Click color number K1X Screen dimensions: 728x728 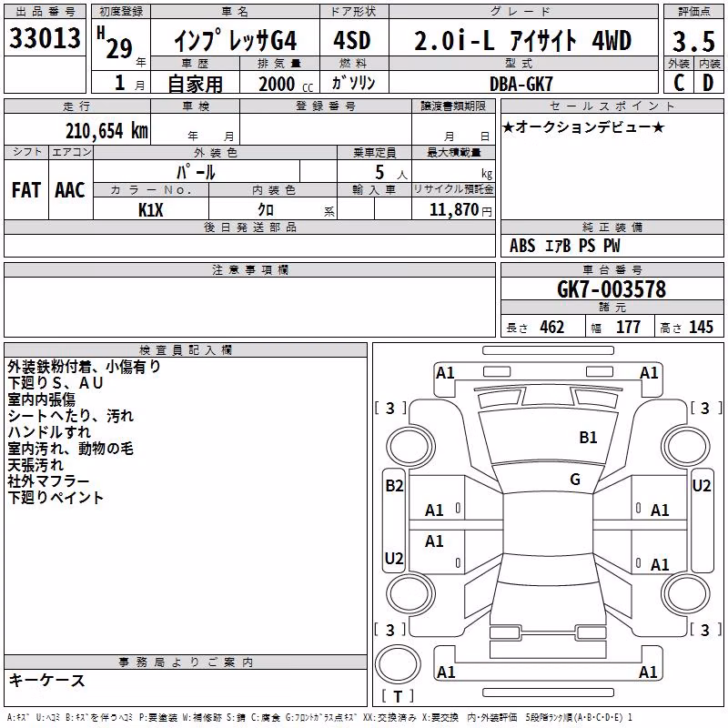pos(151,210)
